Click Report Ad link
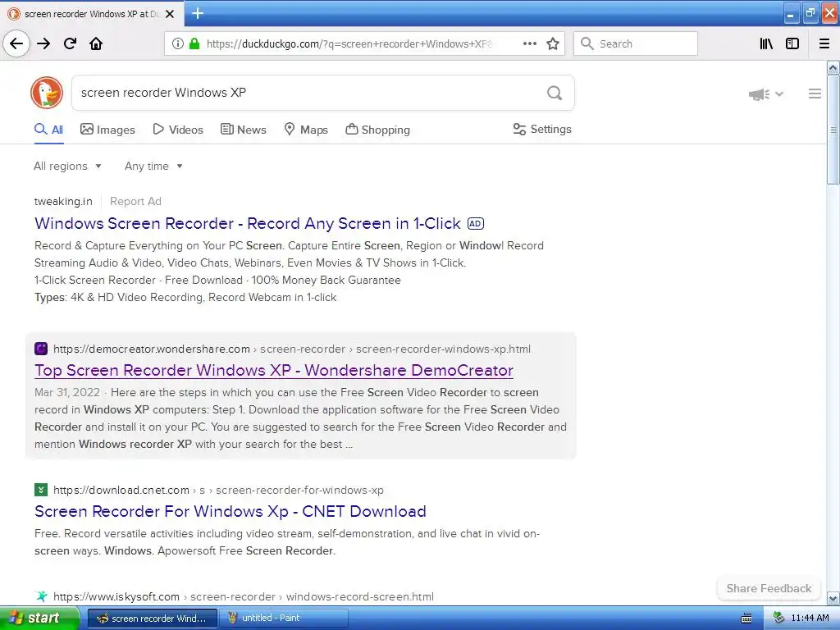Screen dimensions: 840x630 (135, 202)
